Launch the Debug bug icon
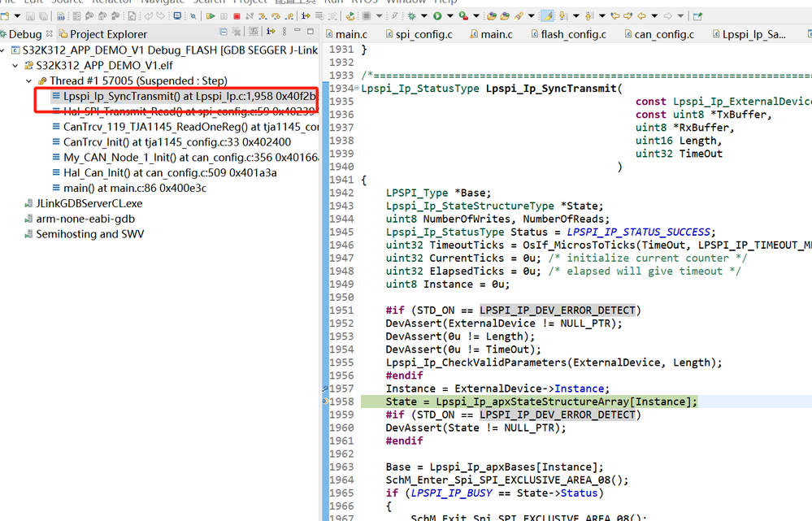Viewport: 812px width, 521px height. 411,16
